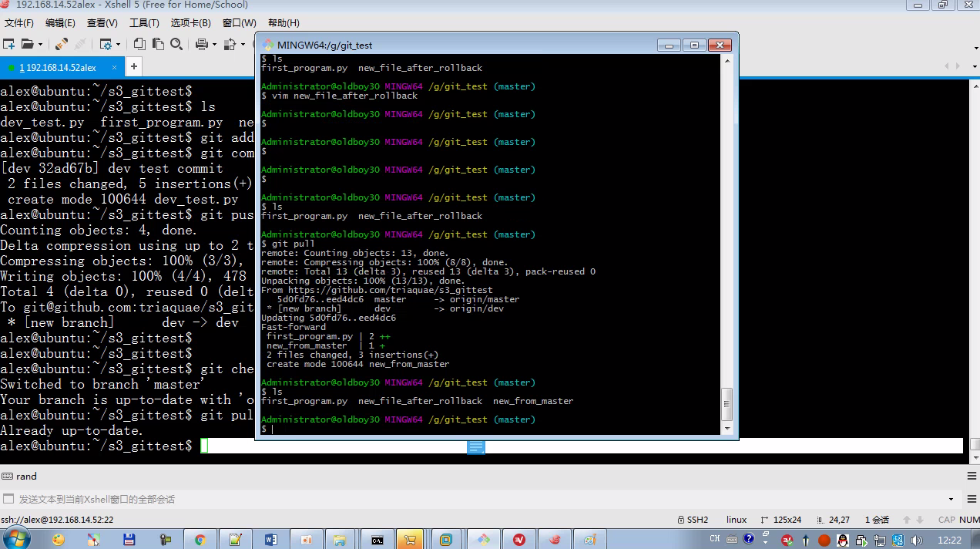Click the Connect plug icon
Viewport: 980px width, 549px height.
click(62, 44)
